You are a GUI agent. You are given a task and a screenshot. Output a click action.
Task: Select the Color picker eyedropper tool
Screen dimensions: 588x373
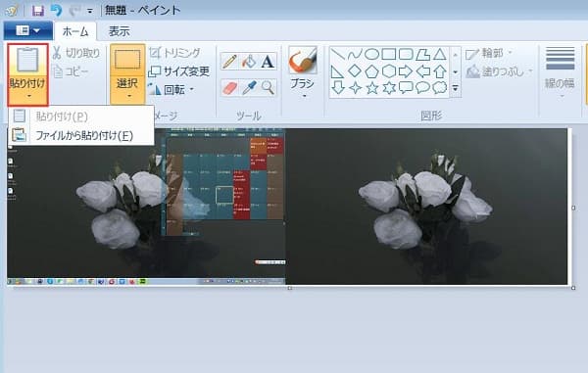click(x=248, y=88)
